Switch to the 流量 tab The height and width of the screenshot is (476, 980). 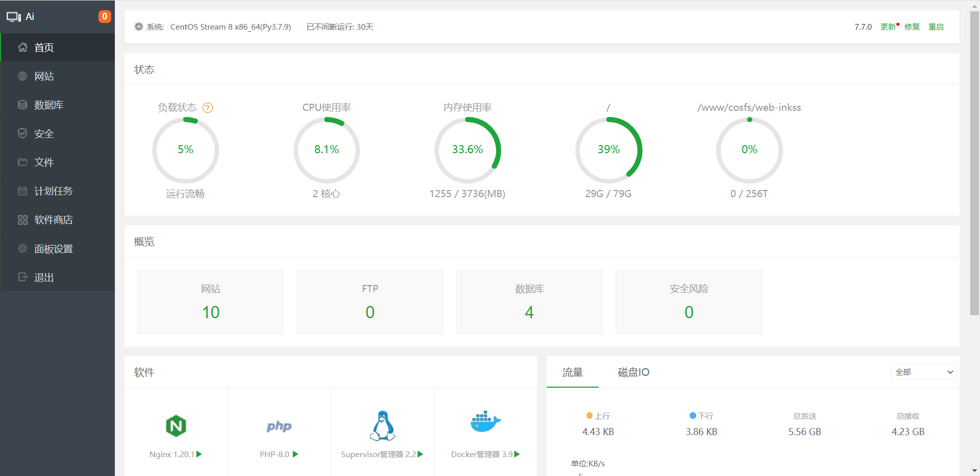(x=572, y=372)
